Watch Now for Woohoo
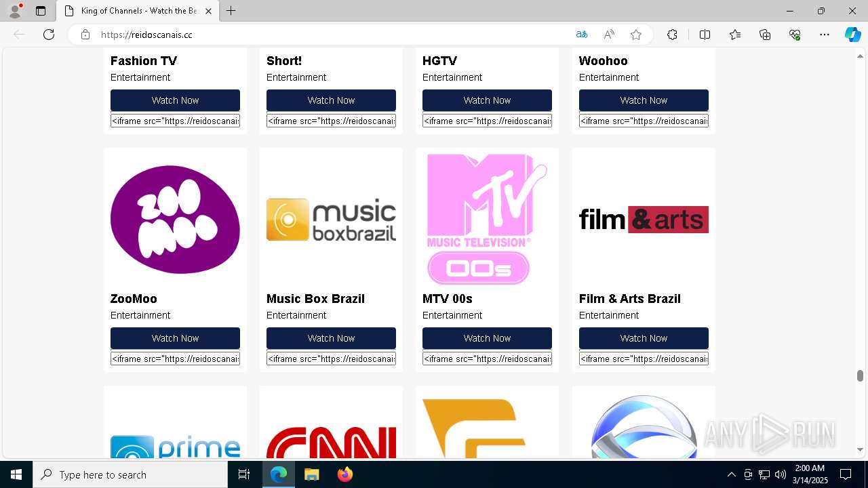Image resolution: width=868 pixels, height=488 pixels. (x=644, y=100)
